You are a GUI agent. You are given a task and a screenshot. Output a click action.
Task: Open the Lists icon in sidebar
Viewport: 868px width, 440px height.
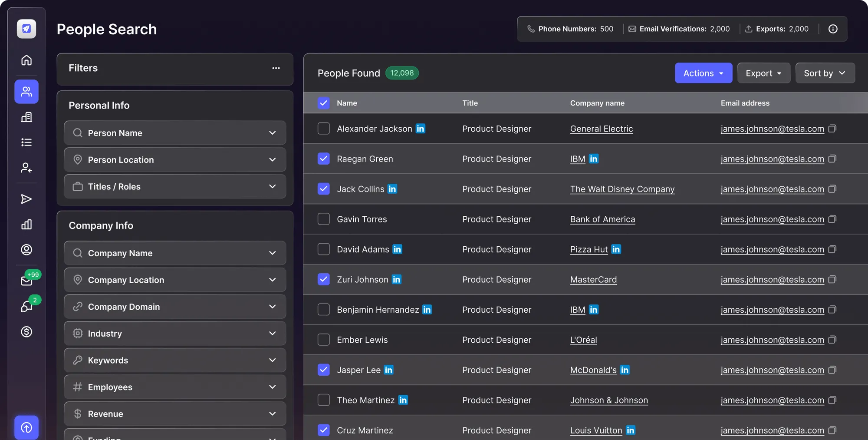point(26,142)
